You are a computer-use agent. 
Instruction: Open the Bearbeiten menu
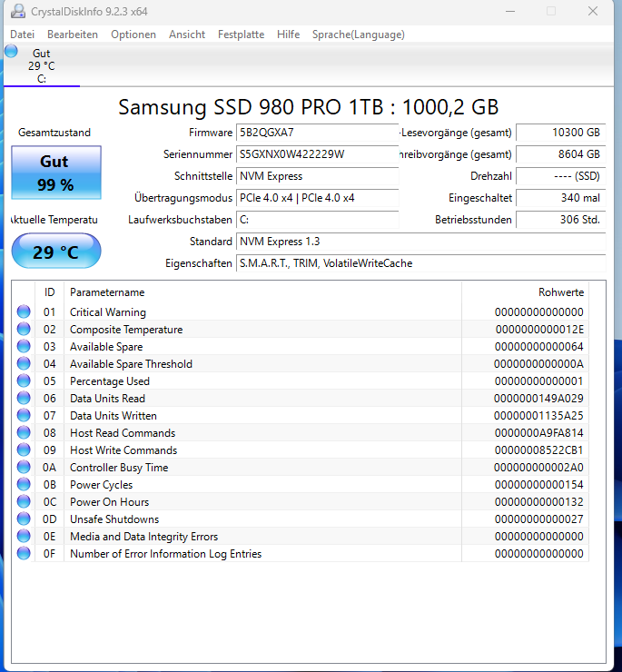73,35
